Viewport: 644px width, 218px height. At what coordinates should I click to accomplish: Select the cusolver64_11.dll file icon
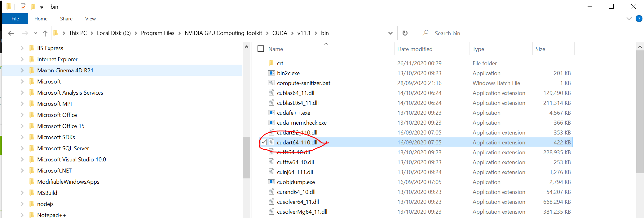[271, 202]
